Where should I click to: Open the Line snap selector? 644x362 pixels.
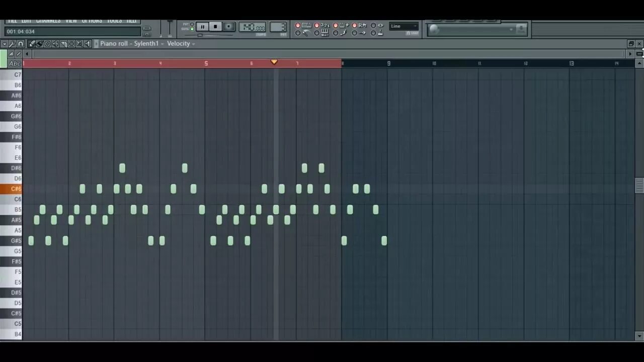coord(404,26)
